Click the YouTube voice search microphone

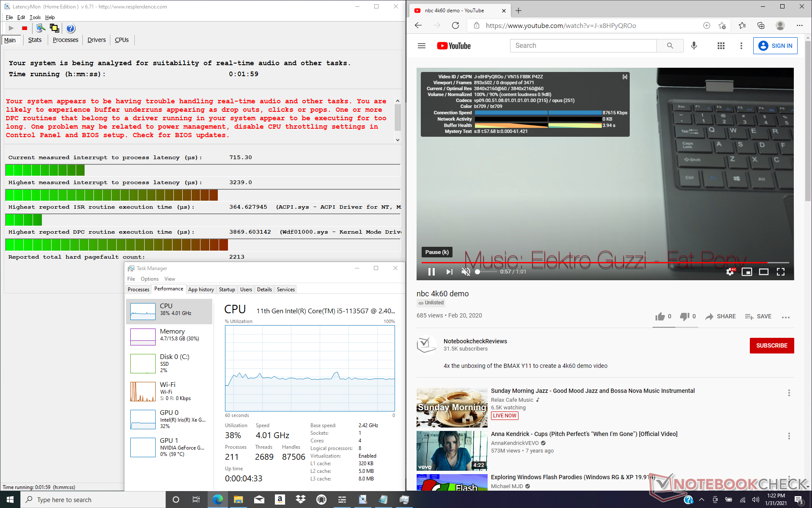click(694, 46)
